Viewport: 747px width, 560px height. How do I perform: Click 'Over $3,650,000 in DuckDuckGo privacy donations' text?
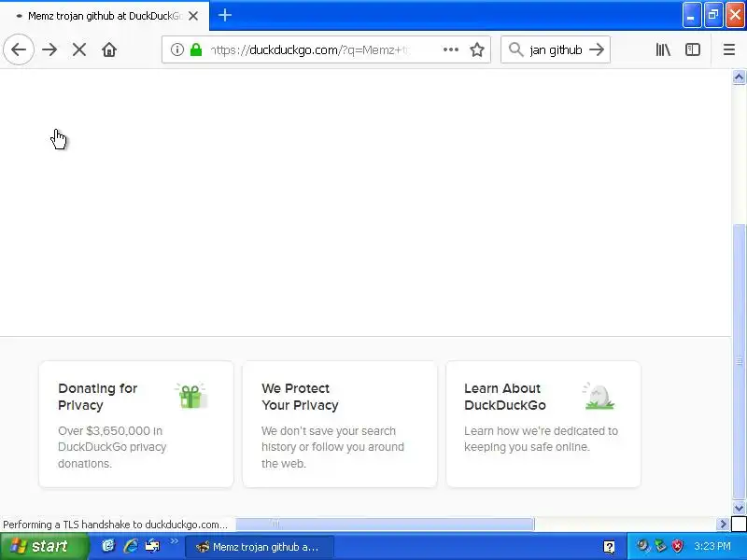pos(112,447)
